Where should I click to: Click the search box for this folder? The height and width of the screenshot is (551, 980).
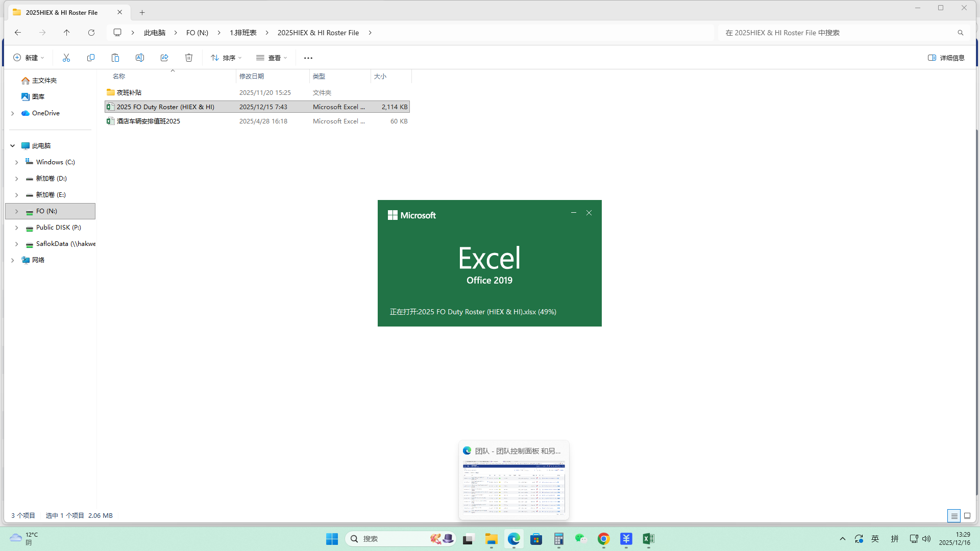click(837, 33)
